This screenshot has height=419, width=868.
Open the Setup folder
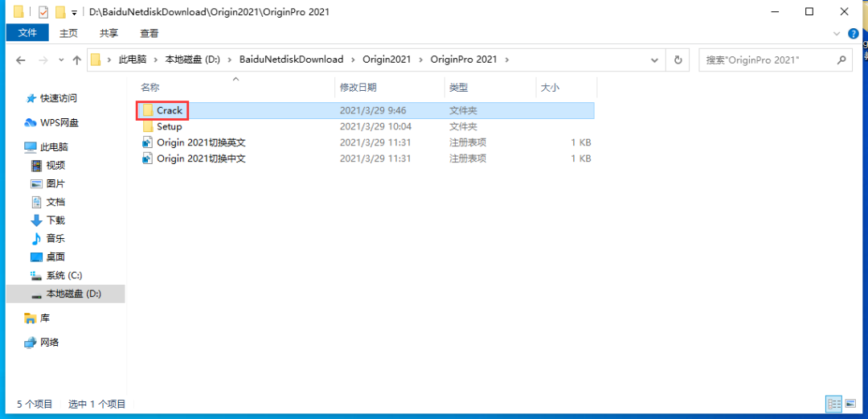[169, 126]
